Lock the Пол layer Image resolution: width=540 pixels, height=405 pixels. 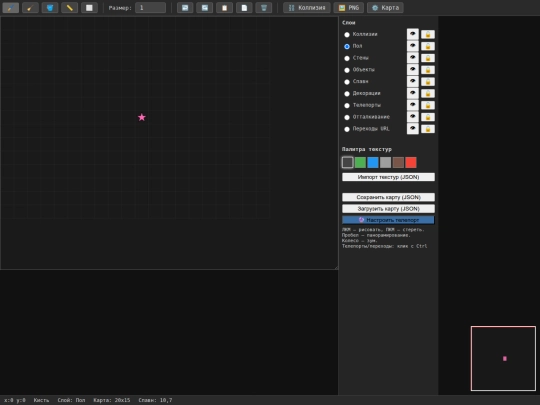428,46
